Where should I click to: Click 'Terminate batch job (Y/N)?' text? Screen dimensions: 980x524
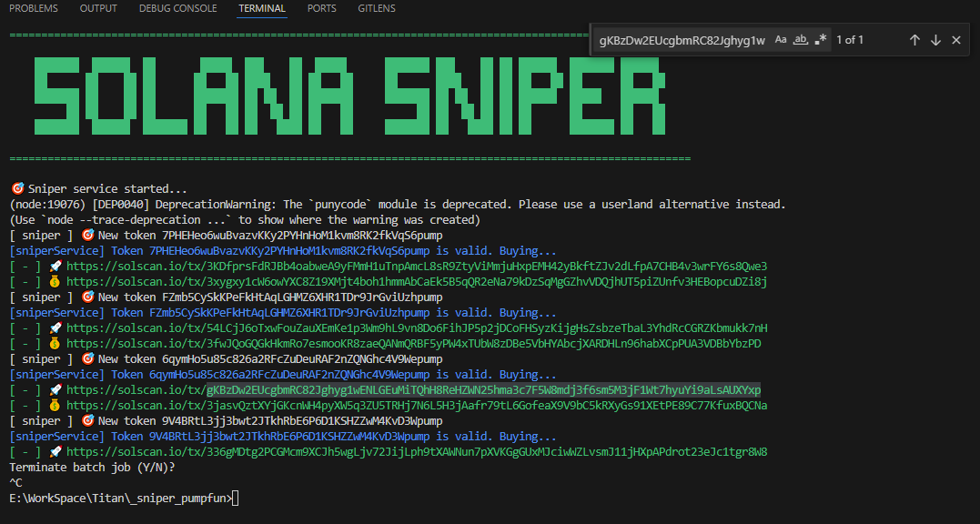tap(92, 468)
